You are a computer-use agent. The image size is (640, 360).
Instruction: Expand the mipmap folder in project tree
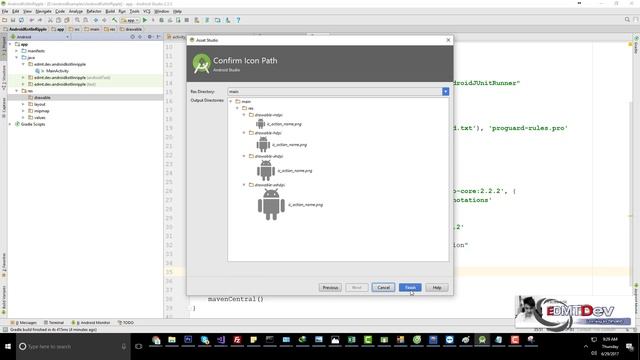pyautogui.click(x=23, y=111)
